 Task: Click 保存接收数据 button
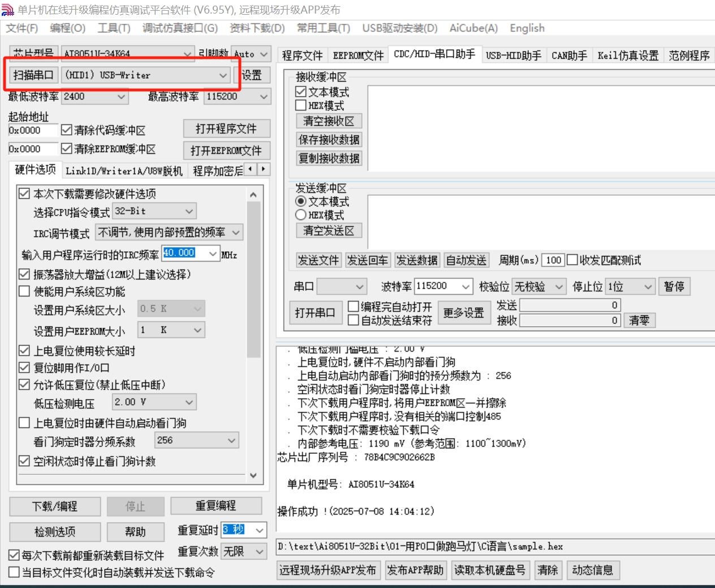pos(329,140)
